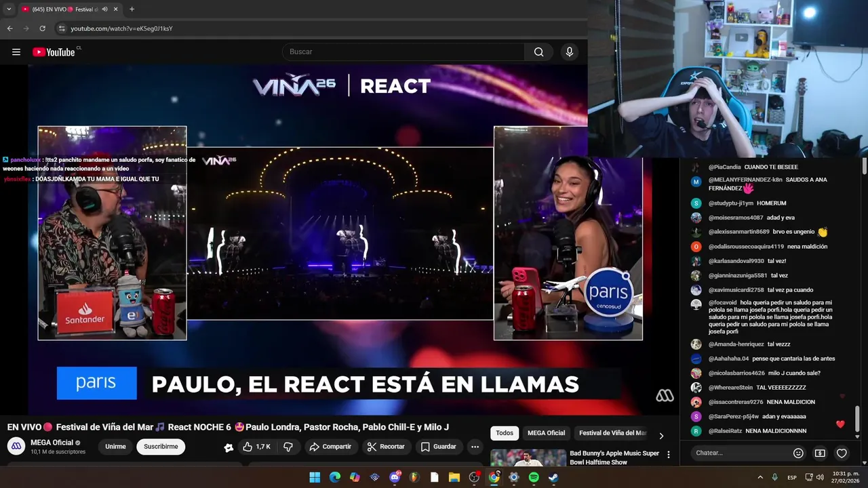The height and width of the screenshot is (488, 868).
Task: Show hidden system tray icons
Action: point(760,477)
